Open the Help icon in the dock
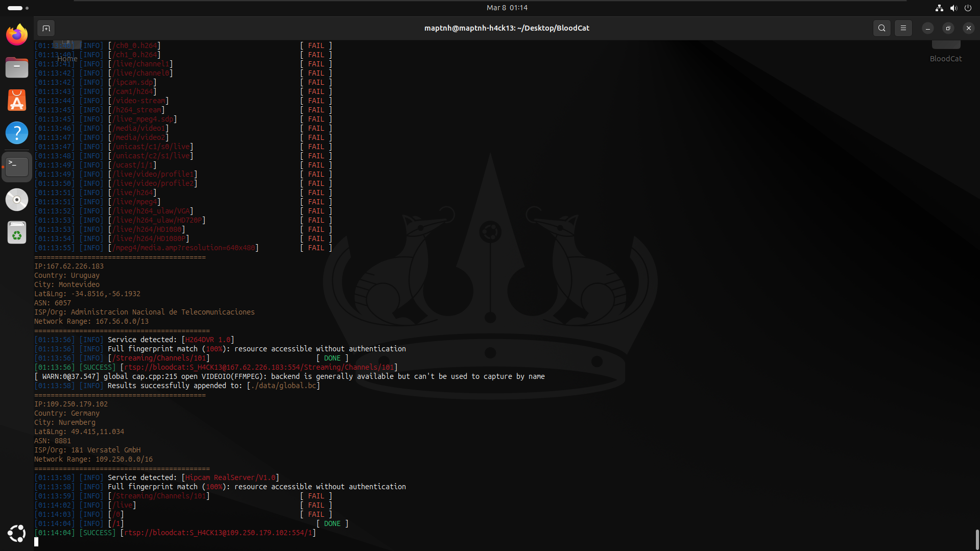980x551 pixels. coord(17,133)
